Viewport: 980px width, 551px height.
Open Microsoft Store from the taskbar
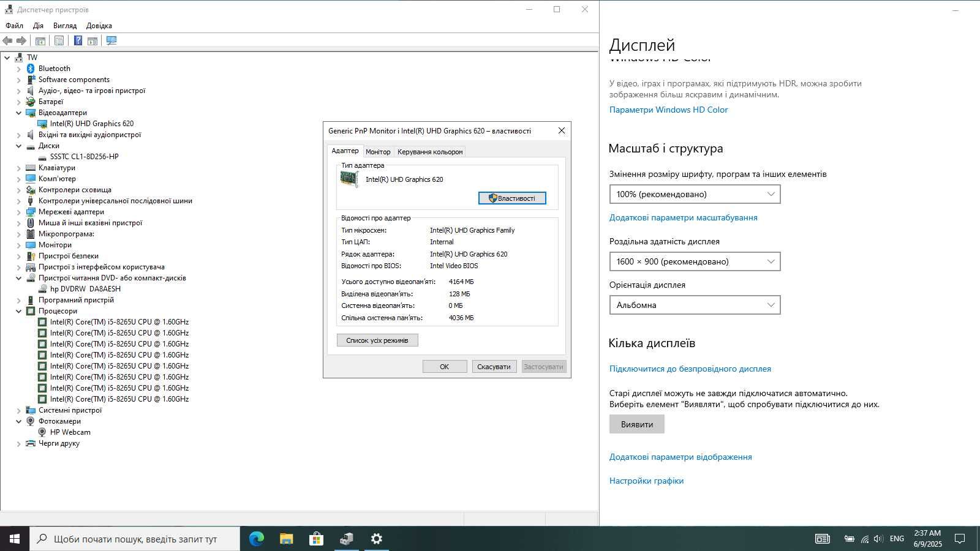(x=316, y=539)
